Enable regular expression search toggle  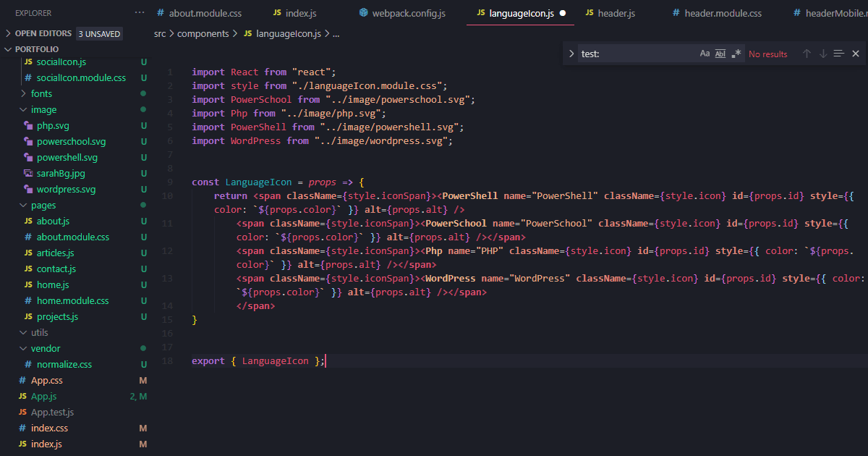[736, 54]
